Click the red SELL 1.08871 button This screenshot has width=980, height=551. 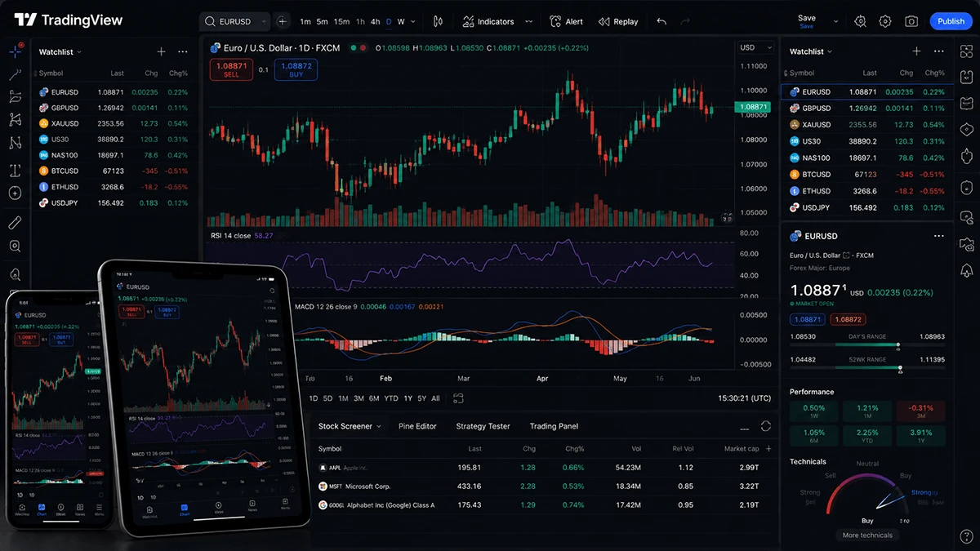click(x=231, y=69)
